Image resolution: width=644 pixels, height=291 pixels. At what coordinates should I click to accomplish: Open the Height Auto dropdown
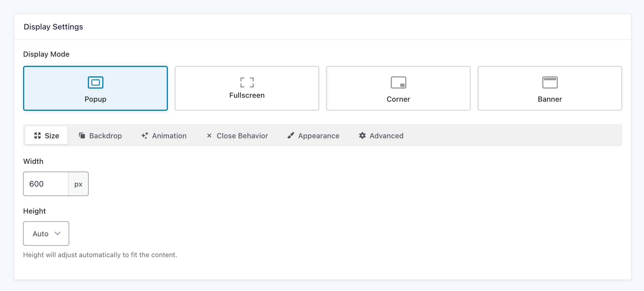coord(46,234)
